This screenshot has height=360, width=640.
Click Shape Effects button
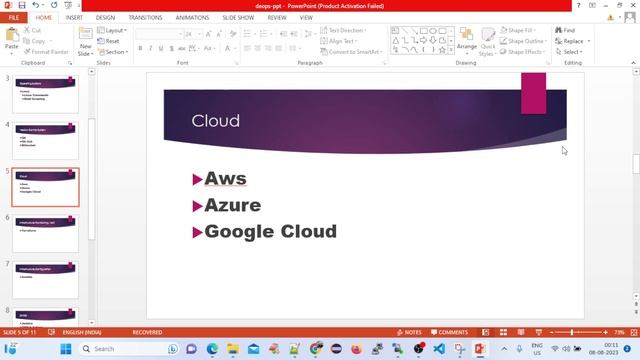(x=522, y=52)
